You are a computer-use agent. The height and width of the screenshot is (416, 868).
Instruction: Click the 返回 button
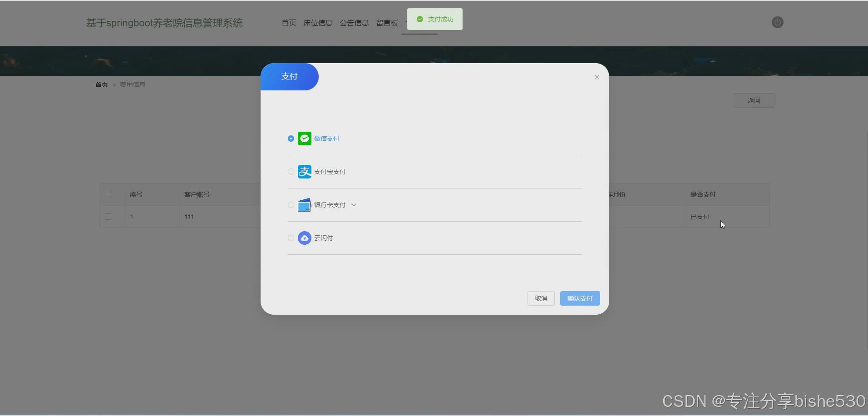[754, 100]
